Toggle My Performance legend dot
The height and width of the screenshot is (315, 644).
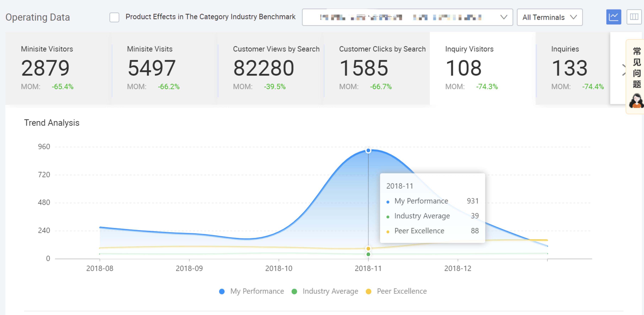pyautogui.click(x=222, y=292)
